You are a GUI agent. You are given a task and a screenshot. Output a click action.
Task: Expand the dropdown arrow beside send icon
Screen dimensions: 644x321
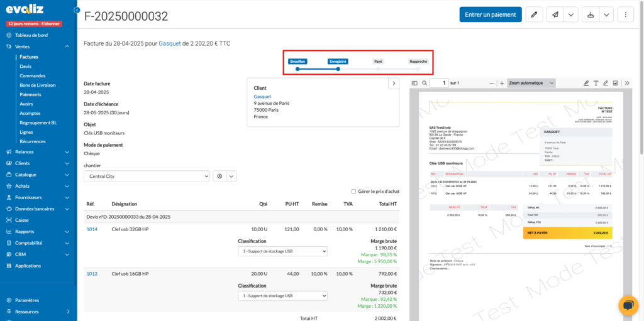point(570,14)
